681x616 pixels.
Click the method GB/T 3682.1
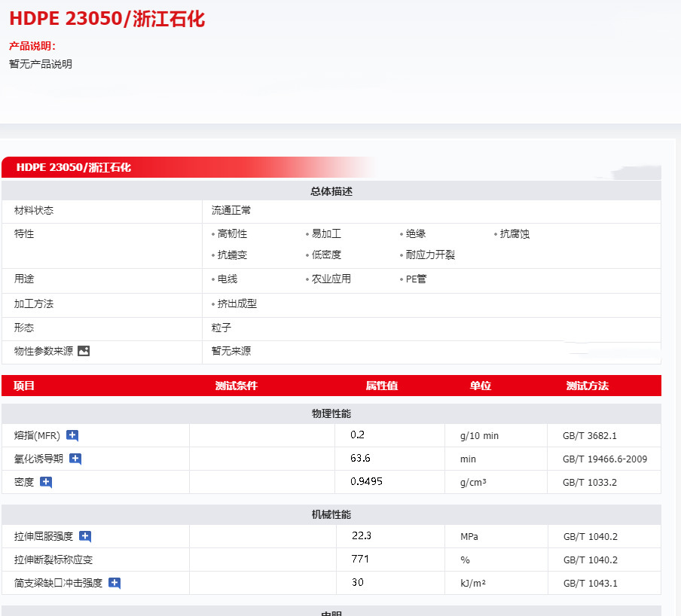point(590,436)
